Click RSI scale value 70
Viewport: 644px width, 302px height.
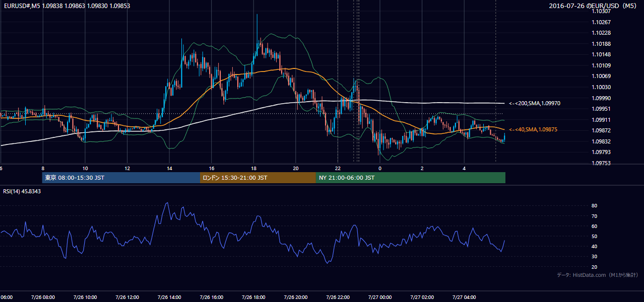pyautogui.click(x=595, y=216)
